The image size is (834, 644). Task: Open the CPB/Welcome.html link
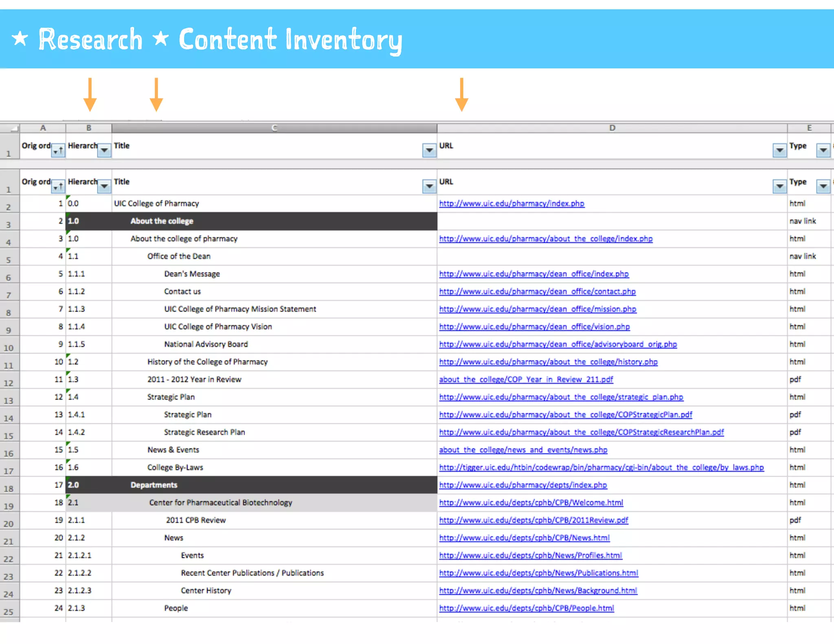(531, 503)
